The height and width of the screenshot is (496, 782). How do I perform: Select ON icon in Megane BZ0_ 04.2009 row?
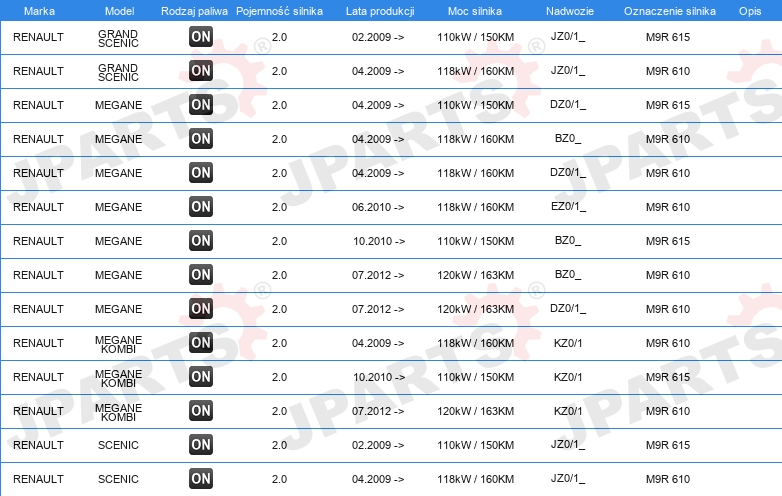click(x=201, y=139)
